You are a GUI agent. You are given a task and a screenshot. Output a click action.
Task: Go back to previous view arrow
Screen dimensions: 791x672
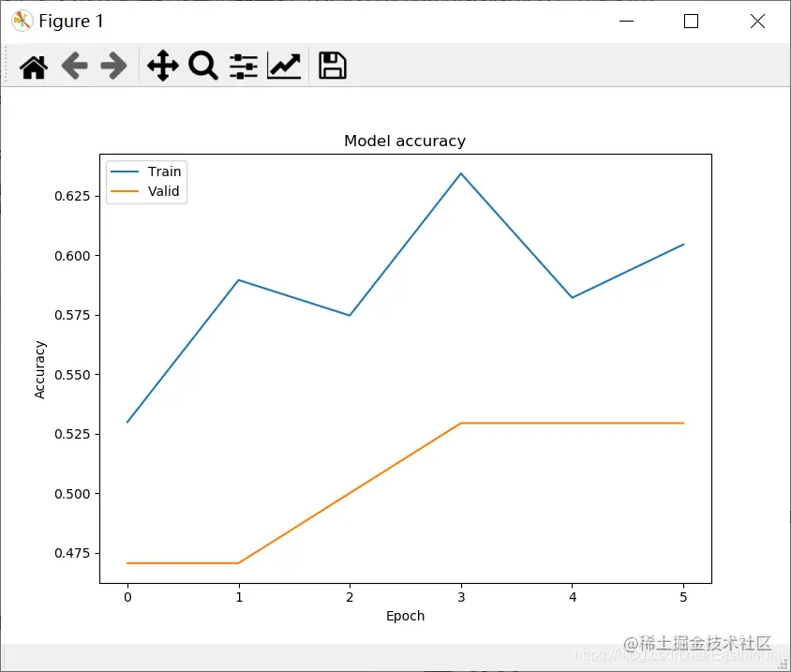[x=75, y=66]
